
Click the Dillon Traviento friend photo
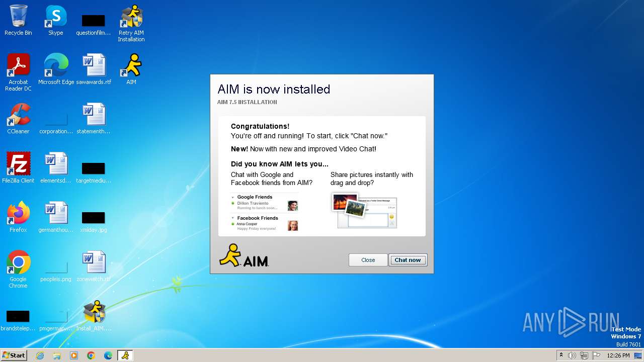(x=292, y=206)
